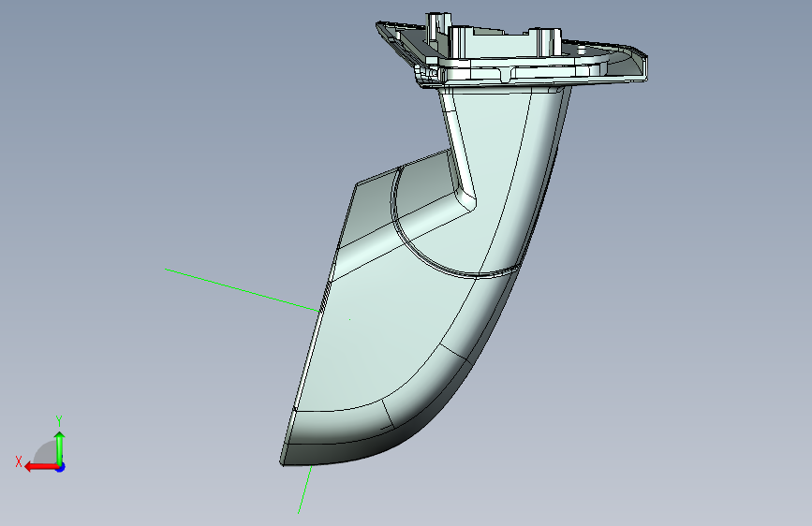
Task: Click the green "Y" axis label
Action: (x=59, y=421)
